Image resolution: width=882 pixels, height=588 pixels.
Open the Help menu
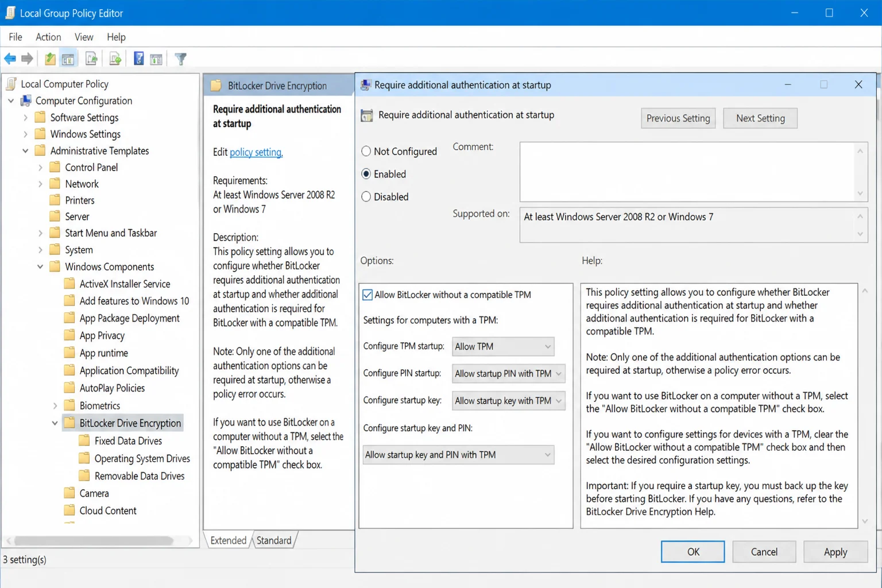tap(116, 37)
